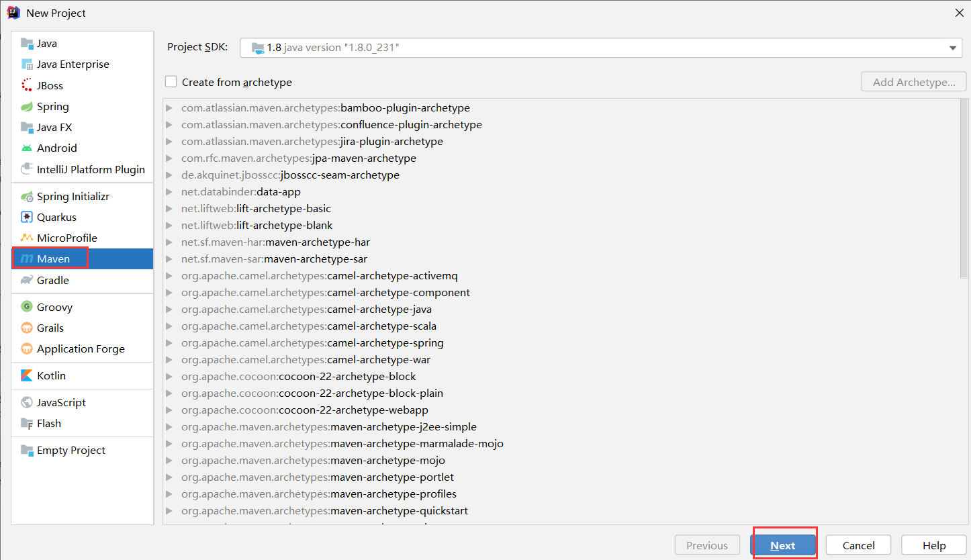The width and height of the screenshot is (971, 560).
Task: Click the Application Forge icon
Action: [x=27, y=348]
